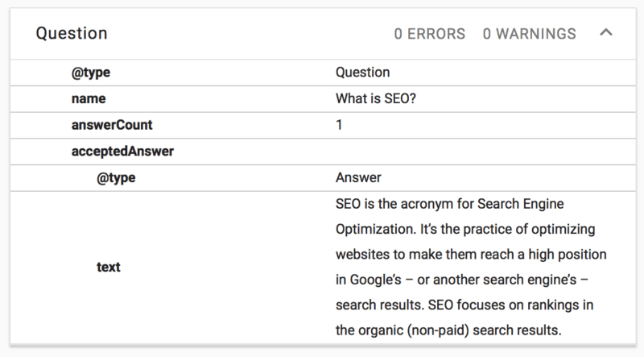Click the answerCount value 1
Viewport: 644px width, 357px height.
pyautogui.click(x=339, y=125)
